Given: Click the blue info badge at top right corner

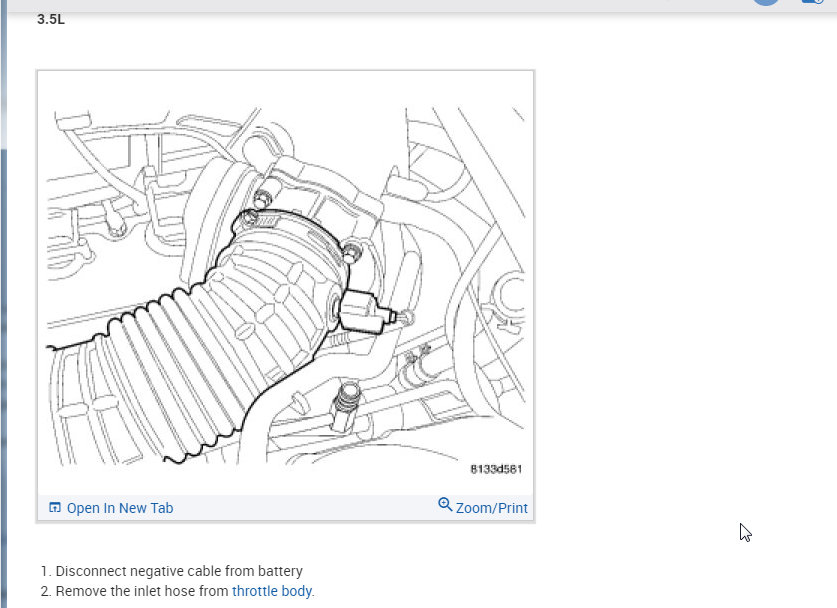Looking at the screenshot, I should (813, 2).
